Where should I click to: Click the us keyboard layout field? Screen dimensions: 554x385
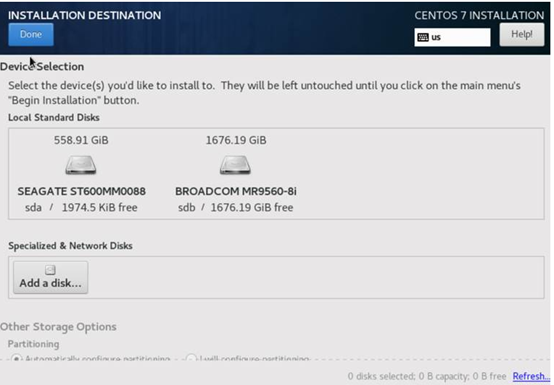[452, 37]
